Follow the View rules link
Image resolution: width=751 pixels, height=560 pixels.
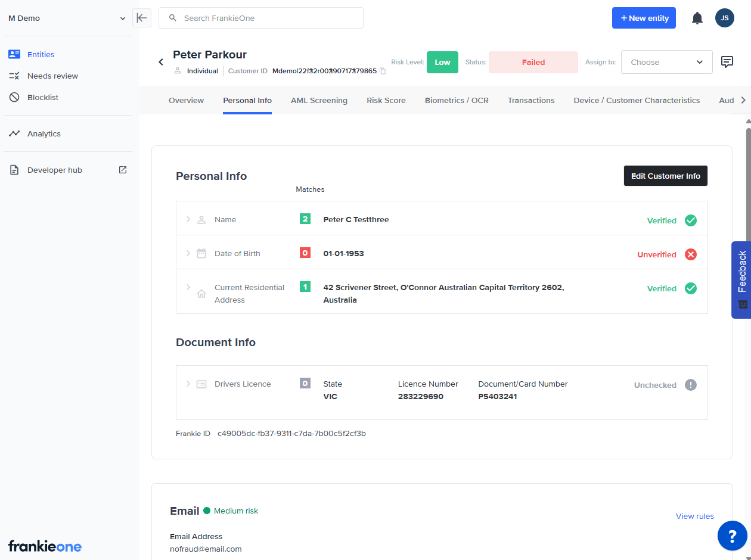coord(694,516)
